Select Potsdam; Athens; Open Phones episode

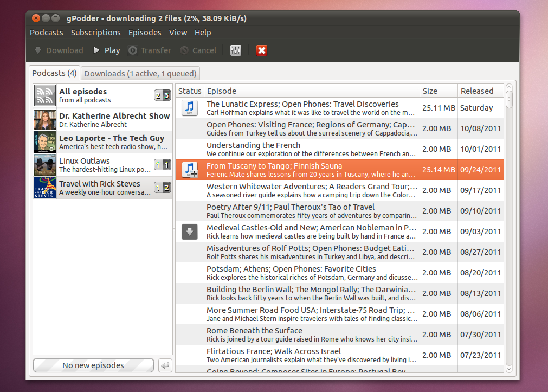coord(339,273)
